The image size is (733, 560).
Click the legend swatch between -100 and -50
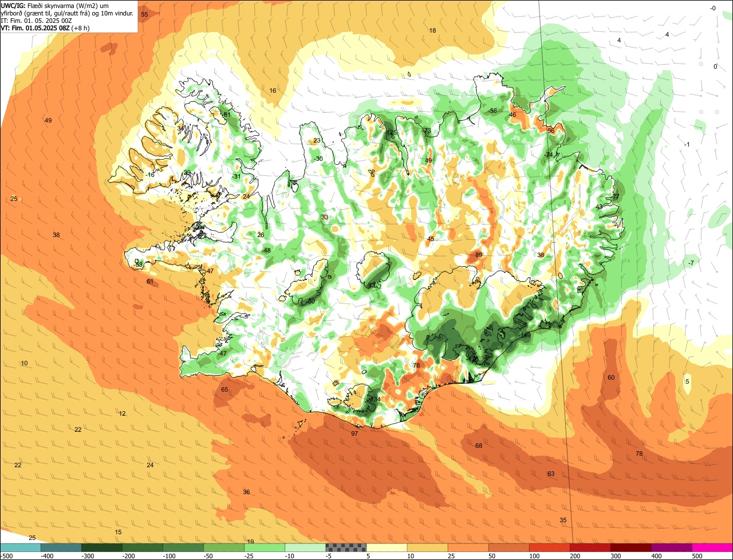click(x=183, y=547)
